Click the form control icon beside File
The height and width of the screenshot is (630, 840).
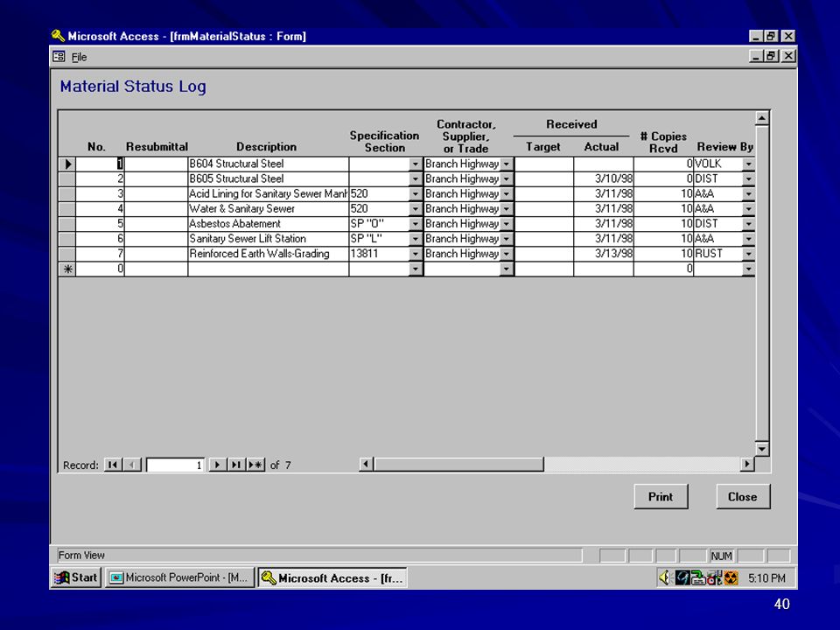click(x=59, y=56)
